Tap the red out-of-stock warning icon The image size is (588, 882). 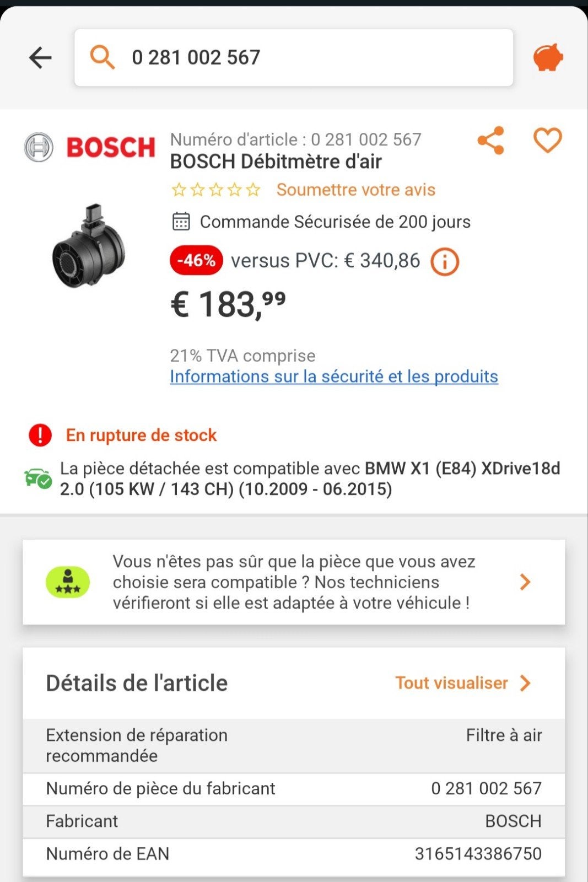(x=40, y=435)
